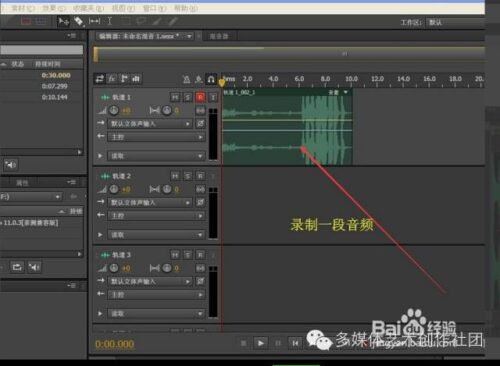Select the Razor cut tool
Viewport: 500px width, 366px height.
point(79,21)
